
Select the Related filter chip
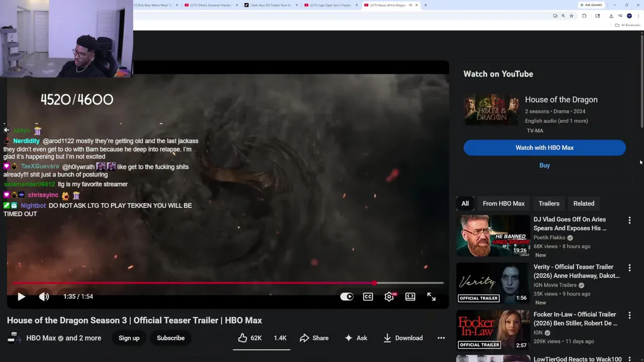click(584, 204)
